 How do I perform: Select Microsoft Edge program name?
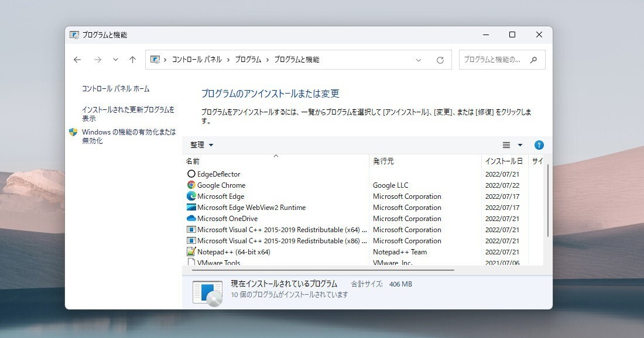click(221, 196)
